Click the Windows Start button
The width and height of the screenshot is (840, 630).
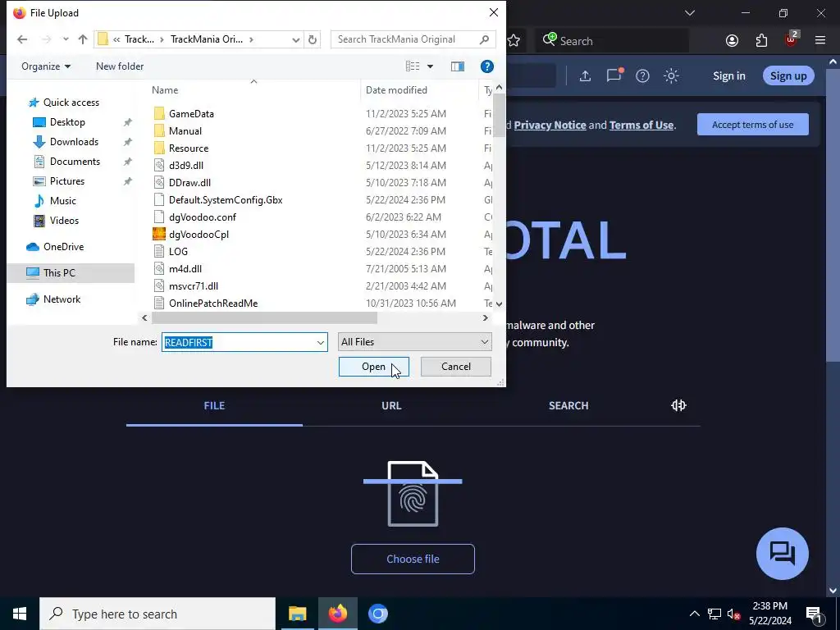20,614
